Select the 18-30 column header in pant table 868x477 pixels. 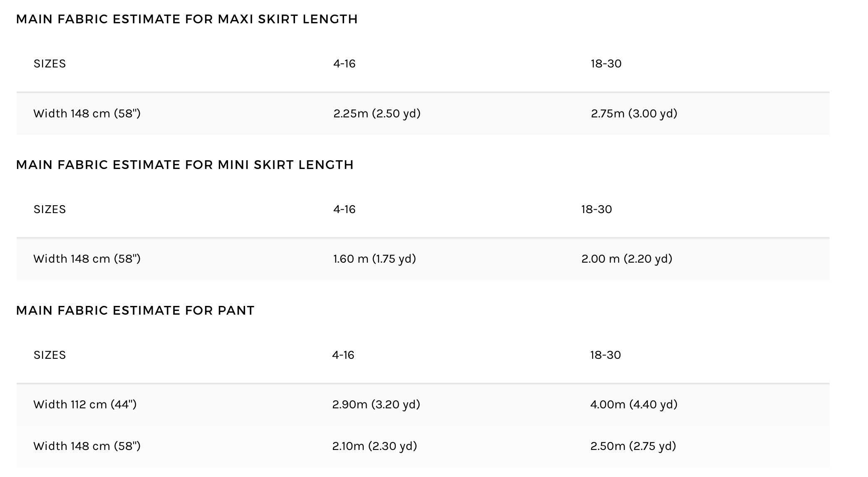605,355
